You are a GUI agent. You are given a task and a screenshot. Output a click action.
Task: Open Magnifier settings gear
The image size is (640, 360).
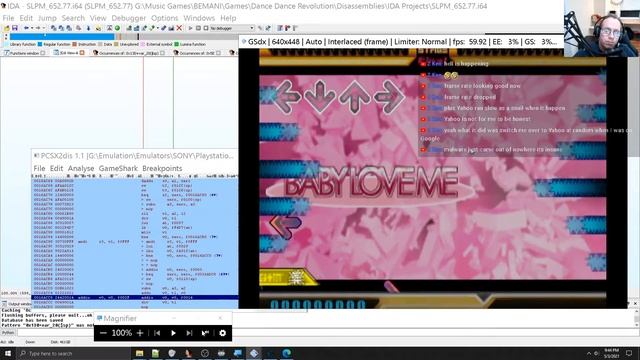click(x=222, y=333)
